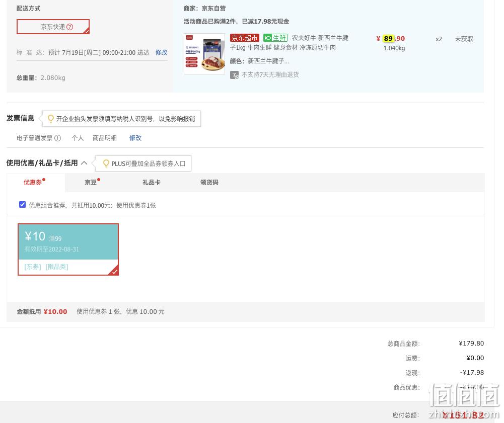Select 总重量 2.080kg text
This screenshot has width=504, height=423.
(x=41, y=78)
